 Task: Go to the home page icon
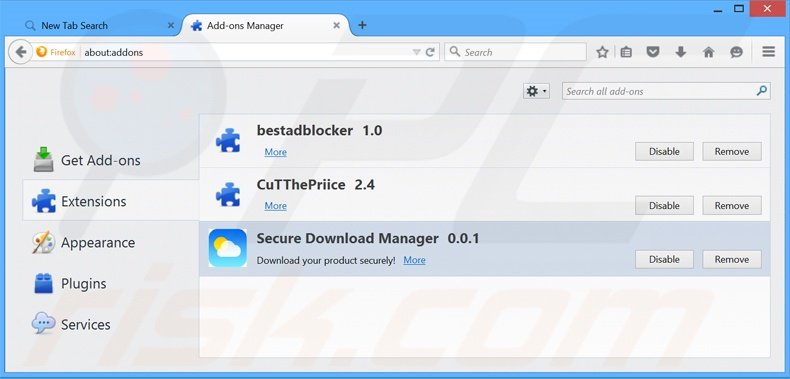(708, 52)
